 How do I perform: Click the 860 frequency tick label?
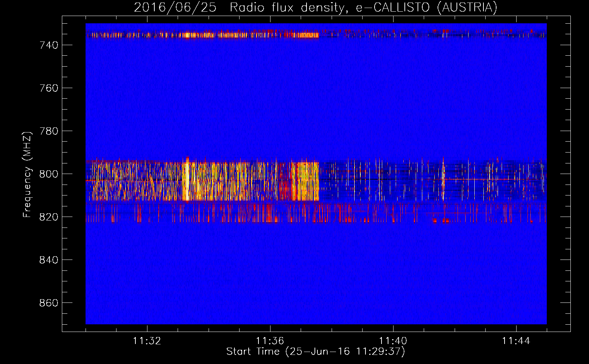click(49, 303)
